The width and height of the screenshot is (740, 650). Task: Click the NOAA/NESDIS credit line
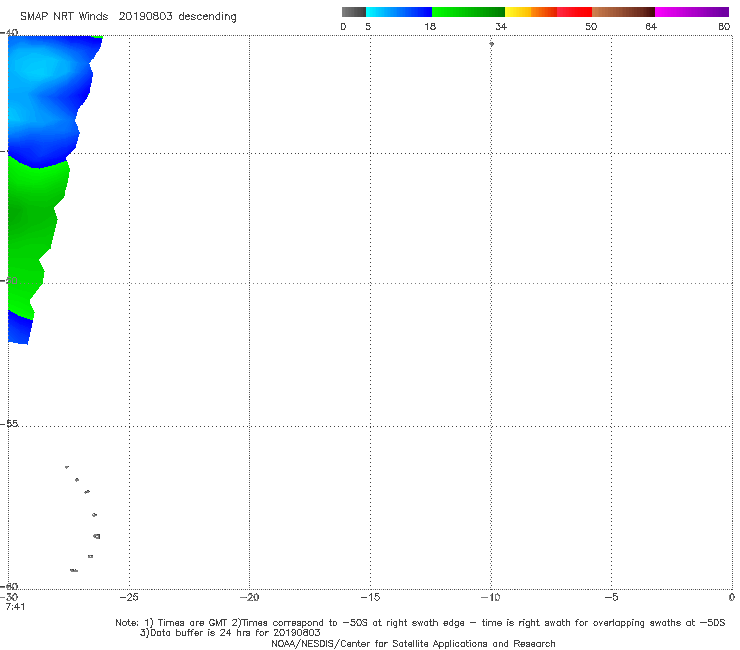[x=413, y=643]
